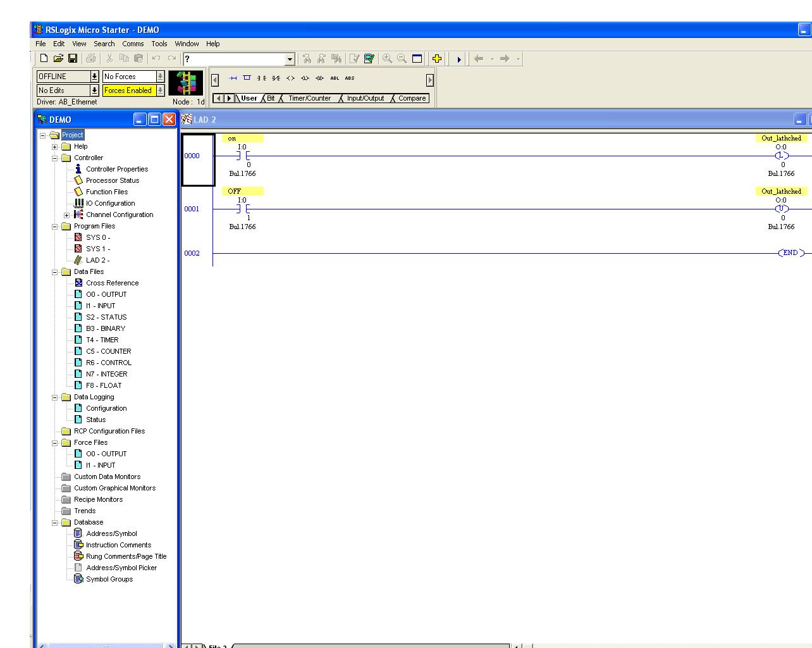This screenshot has width=812, height=648.
Task: Select the Timer/Counter instruction tab
Action: tap(310, 98)
